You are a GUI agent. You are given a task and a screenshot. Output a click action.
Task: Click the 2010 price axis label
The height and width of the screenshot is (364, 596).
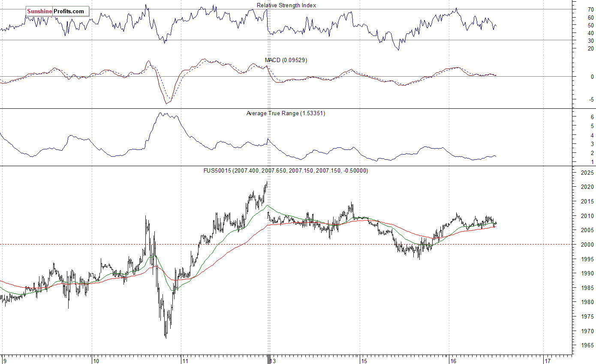[x=587, y=216]
